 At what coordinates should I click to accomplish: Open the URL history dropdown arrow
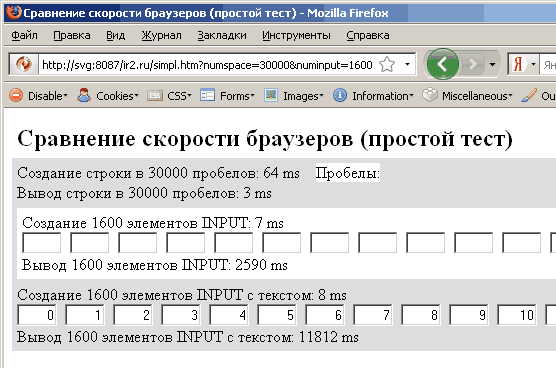click(407, 65)
